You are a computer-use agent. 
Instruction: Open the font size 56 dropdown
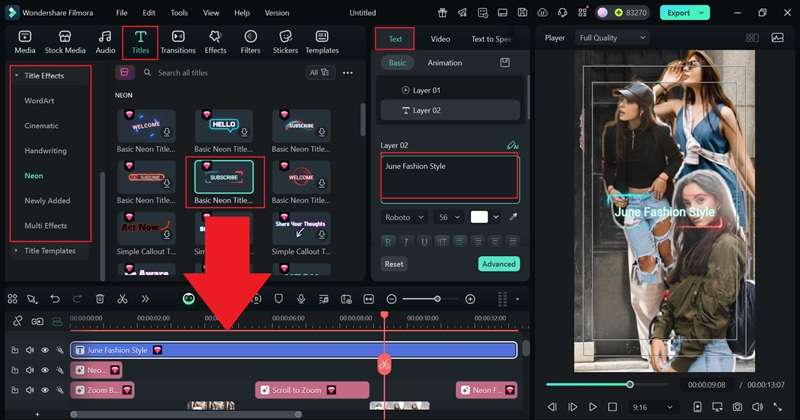449,217
